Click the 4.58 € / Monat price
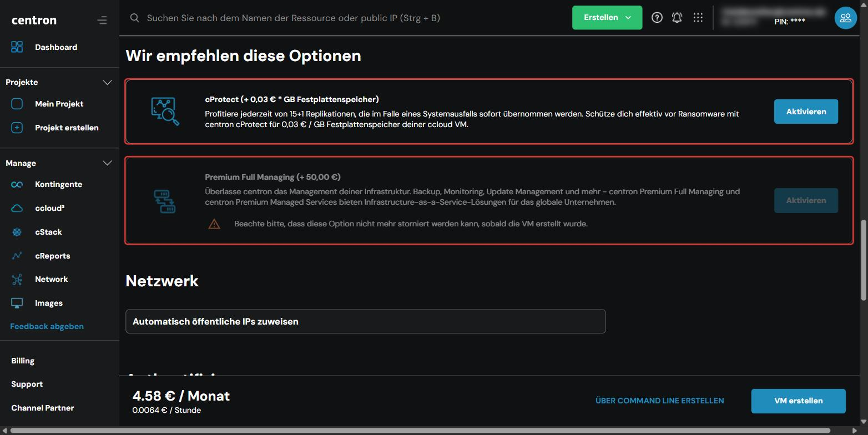Screen dimensions: 868x435 181,396
